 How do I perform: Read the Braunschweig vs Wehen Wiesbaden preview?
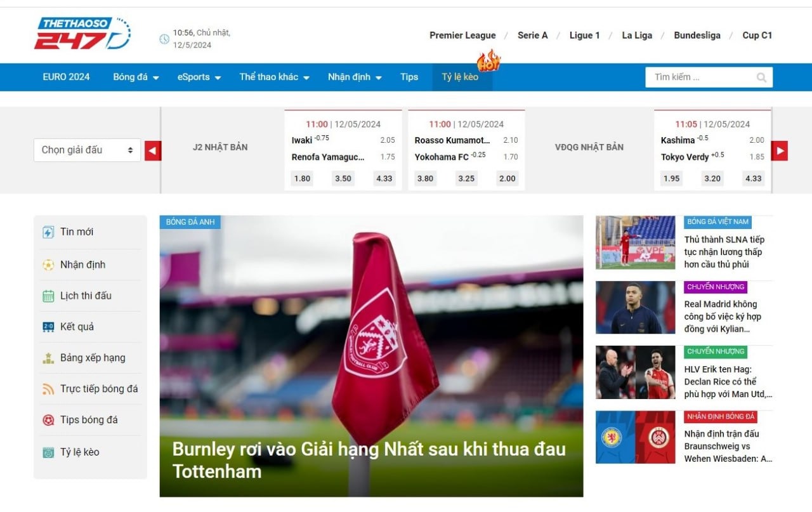(x=728, y=446)
